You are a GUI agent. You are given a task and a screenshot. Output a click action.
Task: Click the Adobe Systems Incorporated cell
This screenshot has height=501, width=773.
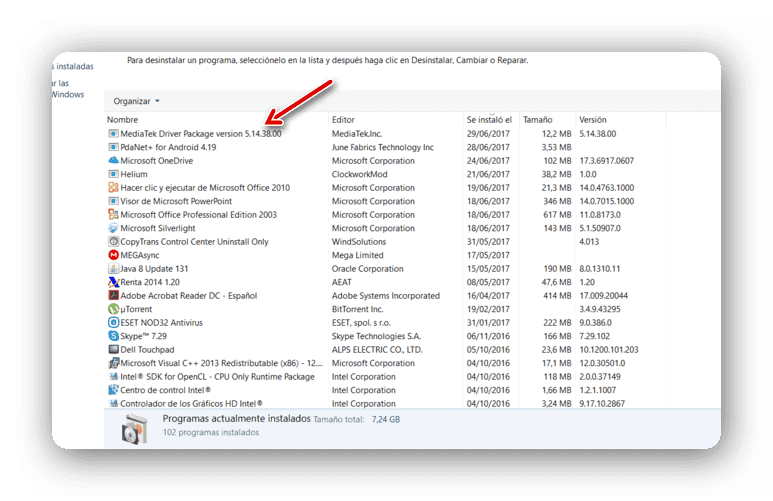(x=386, y=295)
